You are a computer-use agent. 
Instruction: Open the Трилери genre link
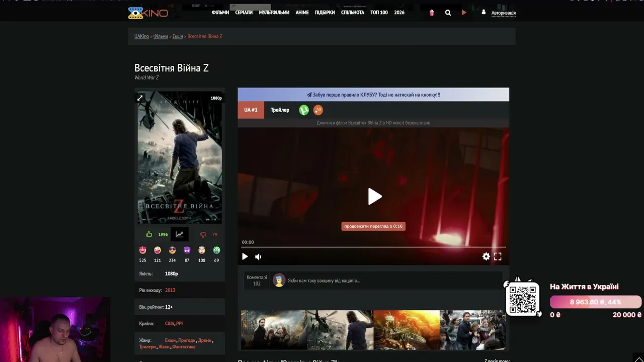(147, 347)
